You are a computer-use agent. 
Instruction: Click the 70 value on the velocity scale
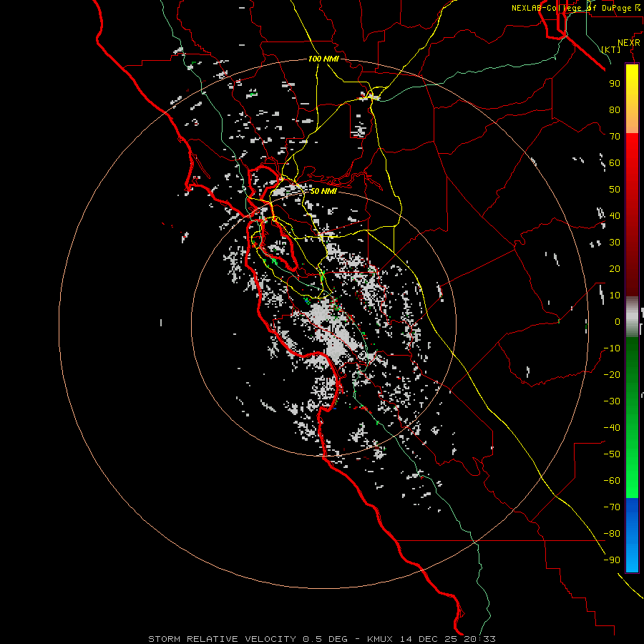tap(615, 137)
